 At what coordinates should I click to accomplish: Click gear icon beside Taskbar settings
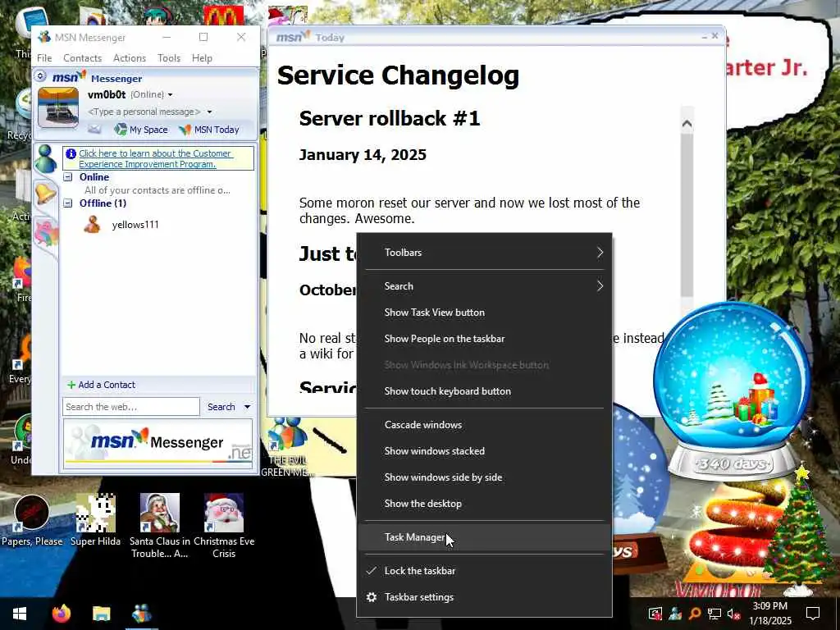point(372,597)
